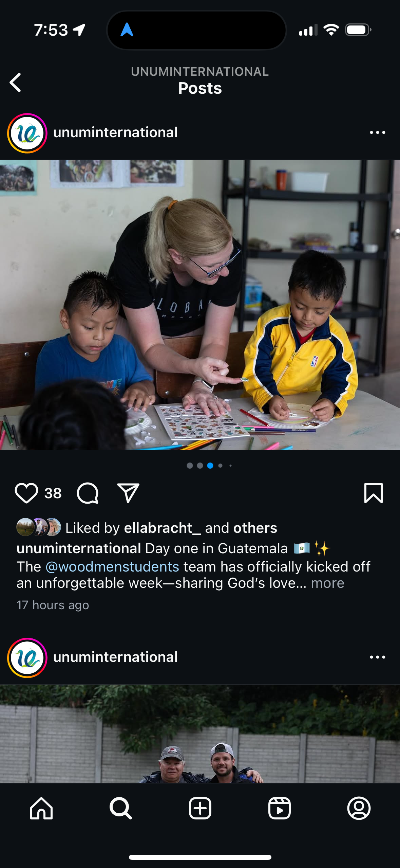Screen dimensions: 400x868
Task: Open first post's three-dot options menu
Action: (x=377, y=132)
